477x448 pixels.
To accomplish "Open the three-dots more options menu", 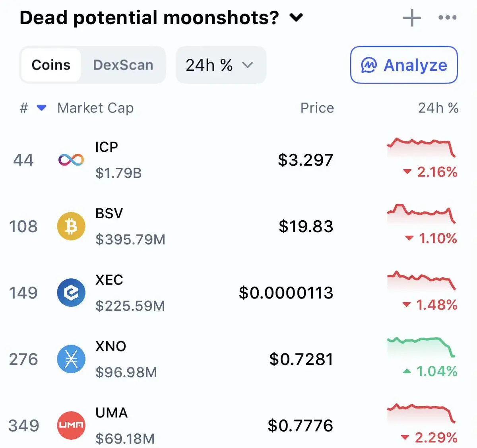I will click(x=447, y=18).
